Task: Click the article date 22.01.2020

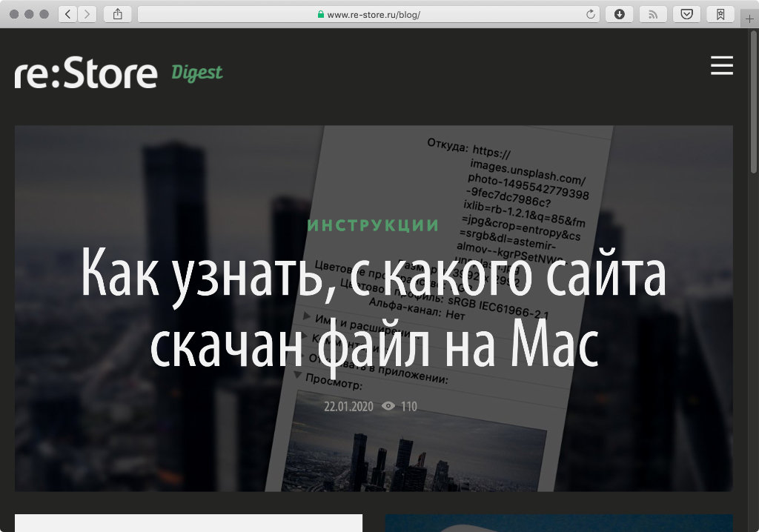Action: [x=348, y=406]
